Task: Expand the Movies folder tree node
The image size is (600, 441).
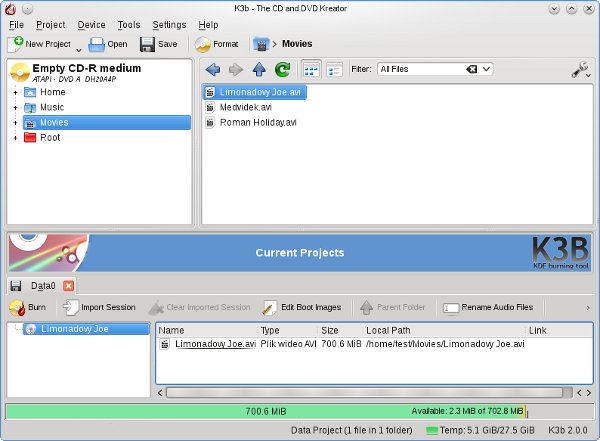Action: pos(15,123)
